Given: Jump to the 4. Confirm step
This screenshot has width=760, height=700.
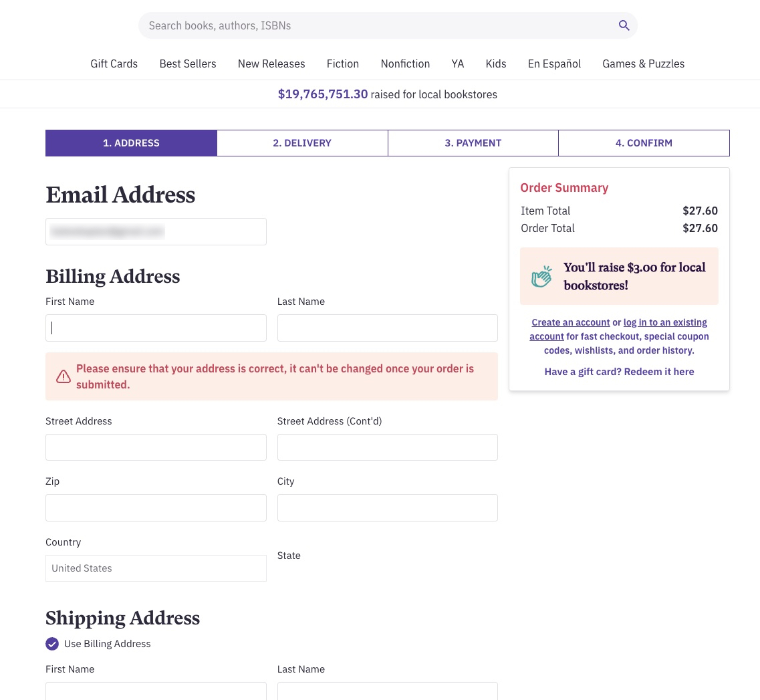Looking at the screenshot, I should pyautogui.click(x=644, y=143).
